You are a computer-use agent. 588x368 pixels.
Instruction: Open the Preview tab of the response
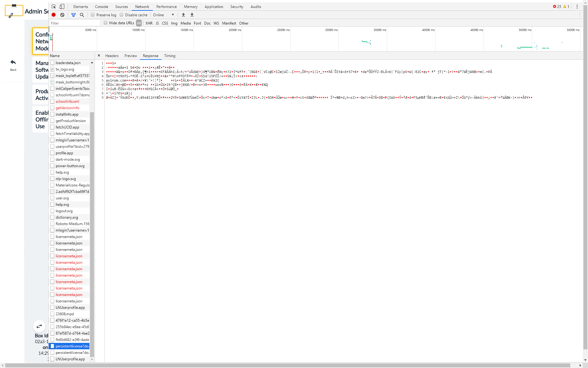131,56
